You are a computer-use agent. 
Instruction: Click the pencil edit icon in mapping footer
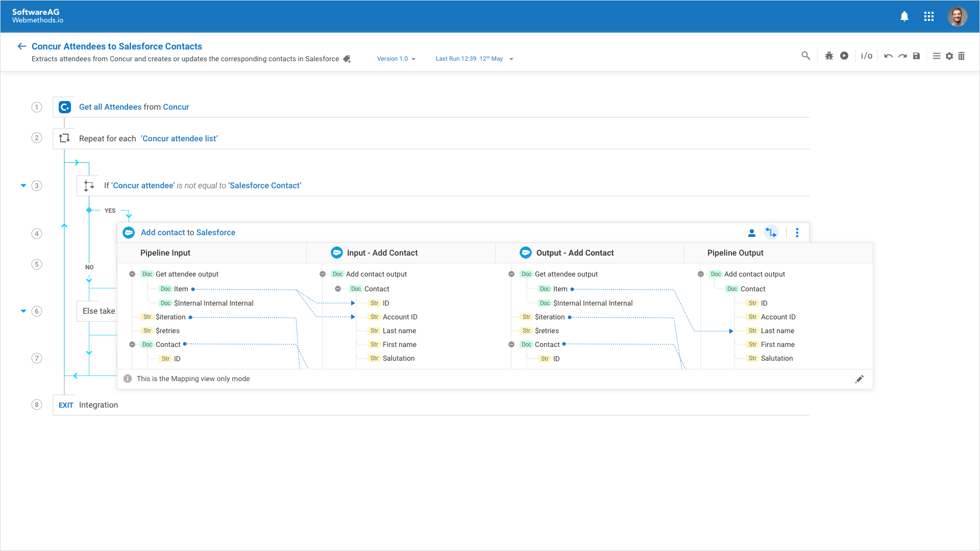[x=860, y=379]
